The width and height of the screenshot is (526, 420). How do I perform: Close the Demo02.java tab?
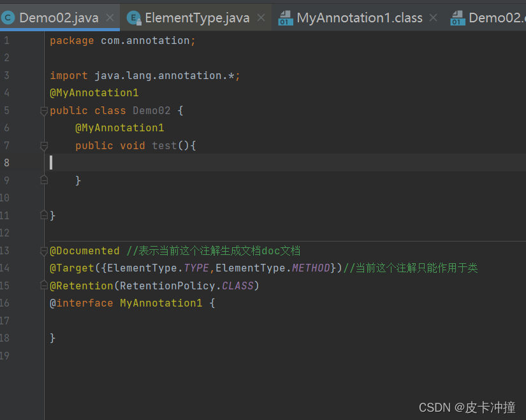point(110,18)
